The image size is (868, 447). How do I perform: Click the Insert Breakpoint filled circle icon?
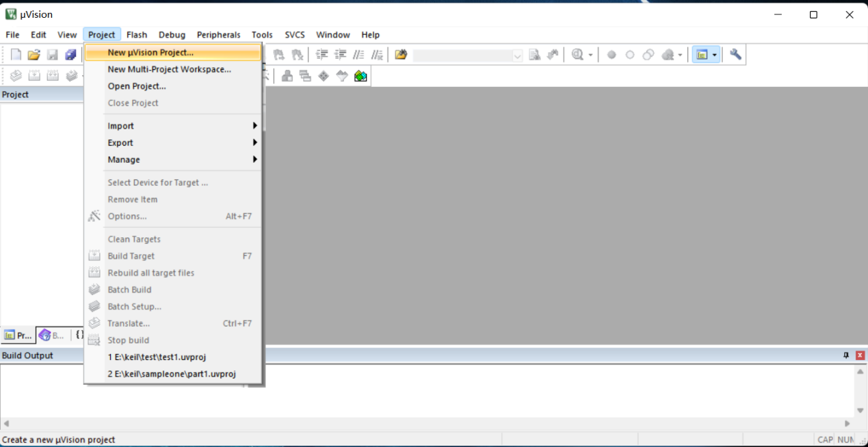pos(611,55)
